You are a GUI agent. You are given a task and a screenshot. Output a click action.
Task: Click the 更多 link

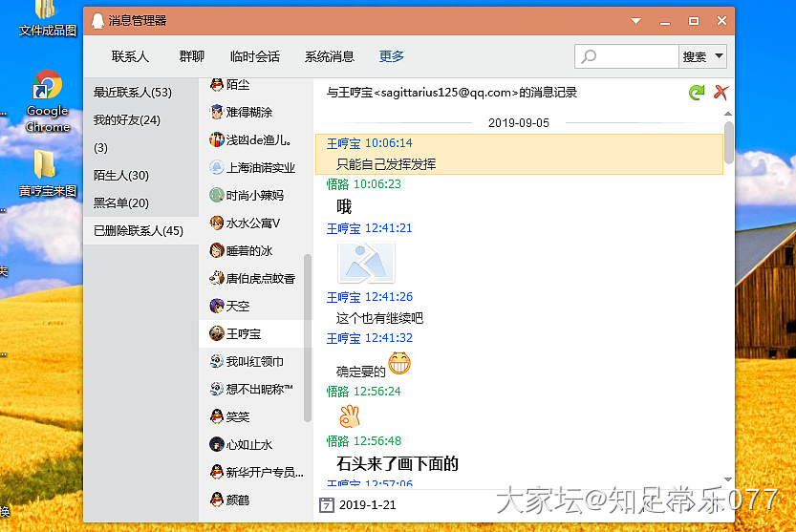click(x=392, y=56)
